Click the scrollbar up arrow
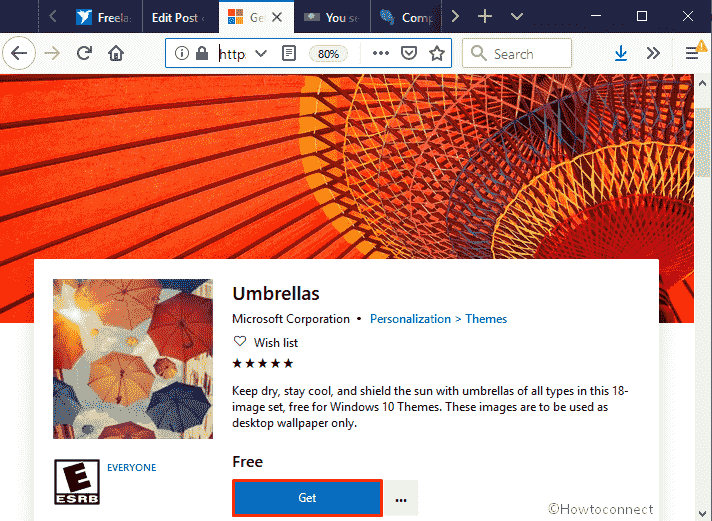This screenshot has width=712, height=521. click(702, 83)
